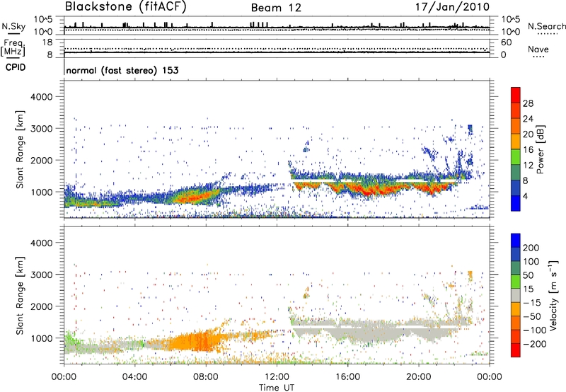Click the "-200" label on Velocity colorbar
The image size is (566, 392).
click(535, 344)
